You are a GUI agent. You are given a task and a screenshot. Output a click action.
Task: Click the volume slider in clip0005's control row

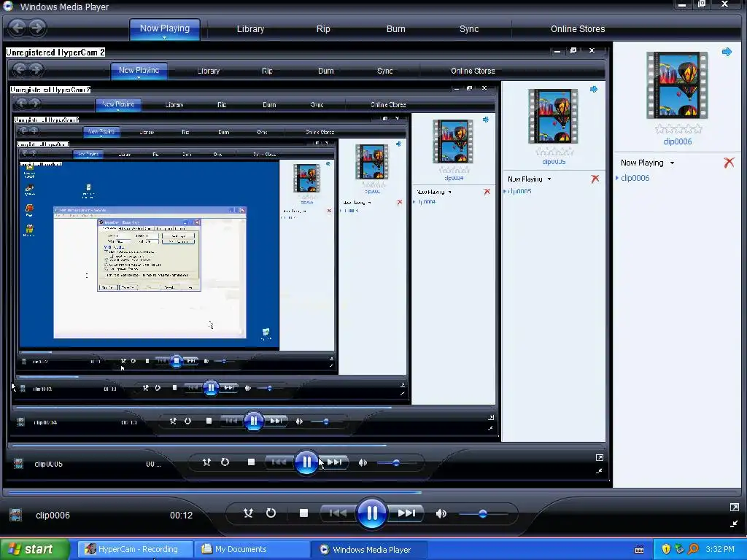click(x=396, y=463)
